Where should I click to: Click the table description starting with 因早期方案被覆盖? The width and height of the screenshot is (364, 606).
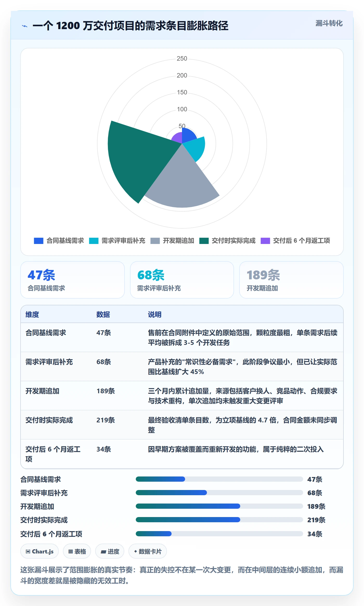click(x=236, y=449)
